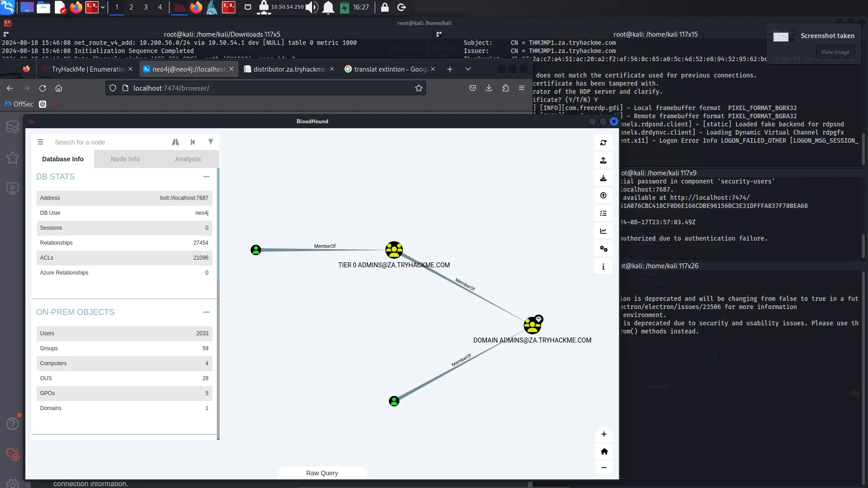Open the chart/layout icon in BloodHound
The image size is (868, 488).
pos(603,231)
